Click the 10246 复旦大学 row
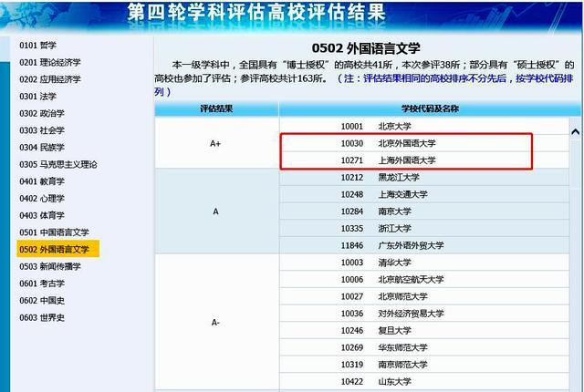584x392 pixels. (x=424, y=331)
